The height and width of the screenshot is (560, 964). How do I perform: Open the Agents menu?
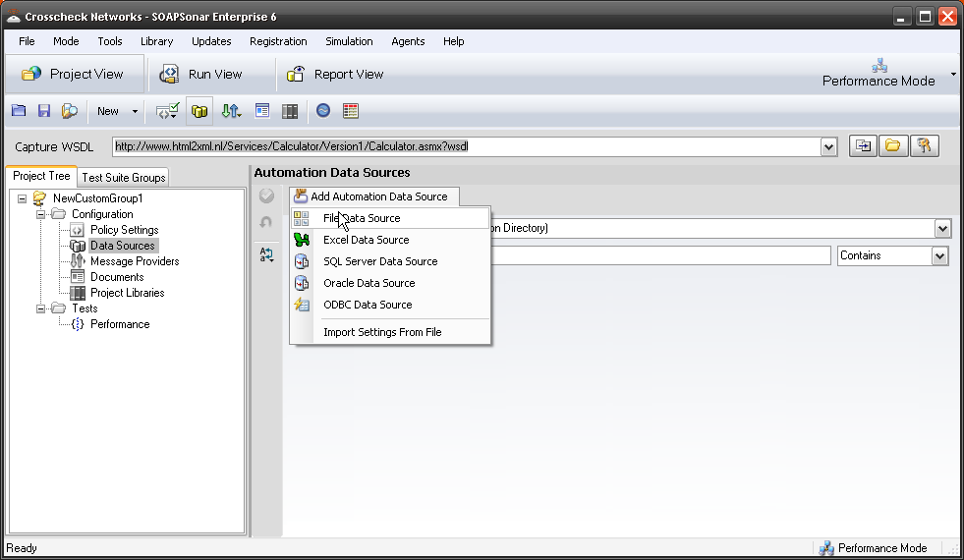(x=408, y=41)
